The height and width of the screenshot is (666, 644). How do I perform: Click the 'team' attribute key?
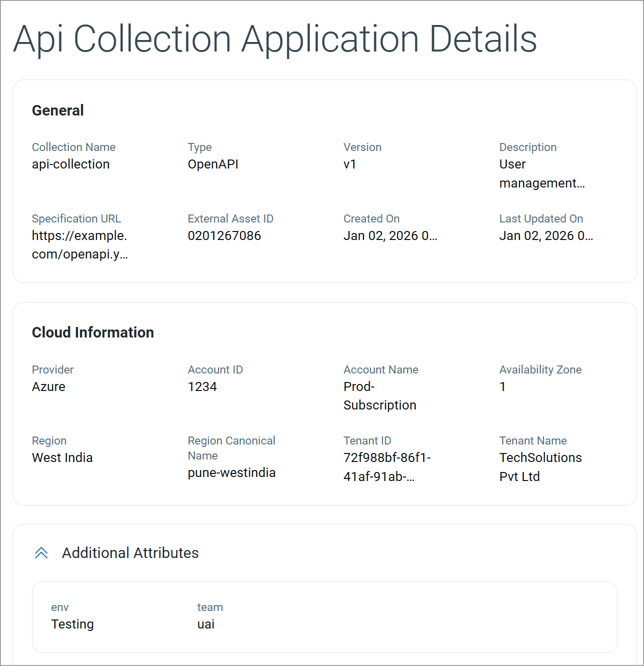pyautogui.click(x=210, y=607)
